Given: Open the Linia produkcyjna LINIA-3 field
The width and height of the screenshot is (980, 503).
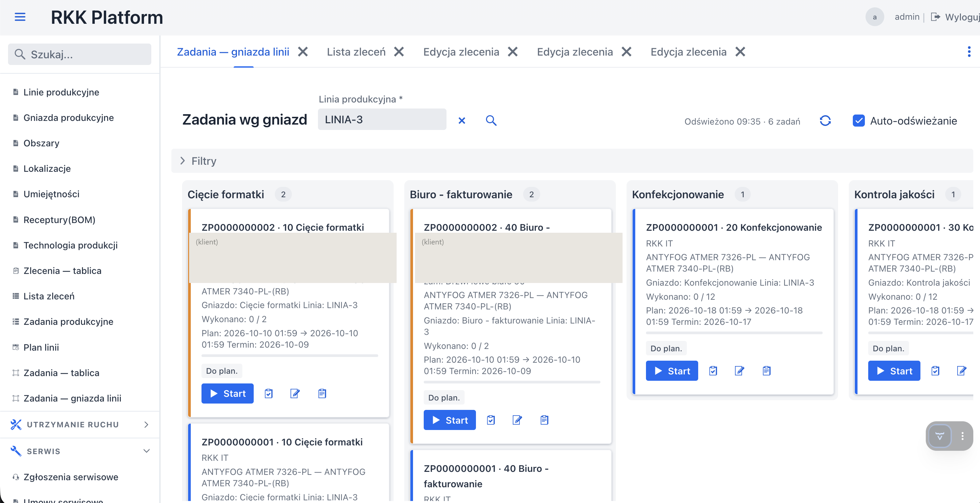Looking at the screenshot, I should click(382, 120).
